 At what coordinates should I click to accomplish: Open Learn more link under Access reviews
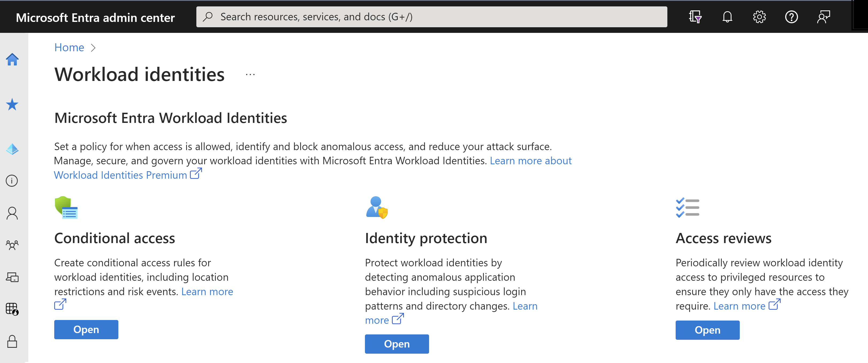pyautogui.click(x=747, y=306)
